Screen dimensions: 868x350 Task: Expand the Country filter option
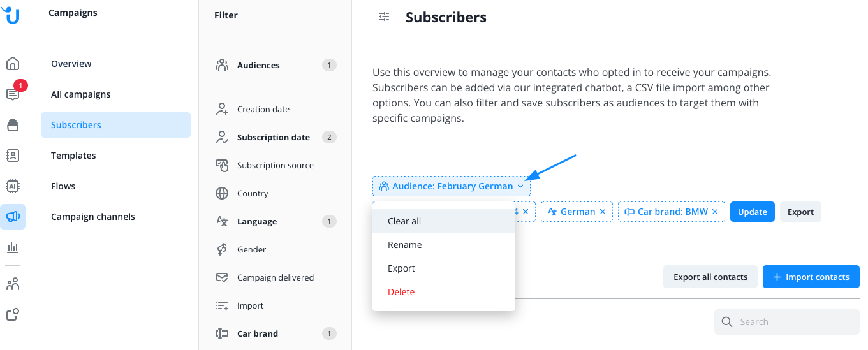[x=253, y=193]
